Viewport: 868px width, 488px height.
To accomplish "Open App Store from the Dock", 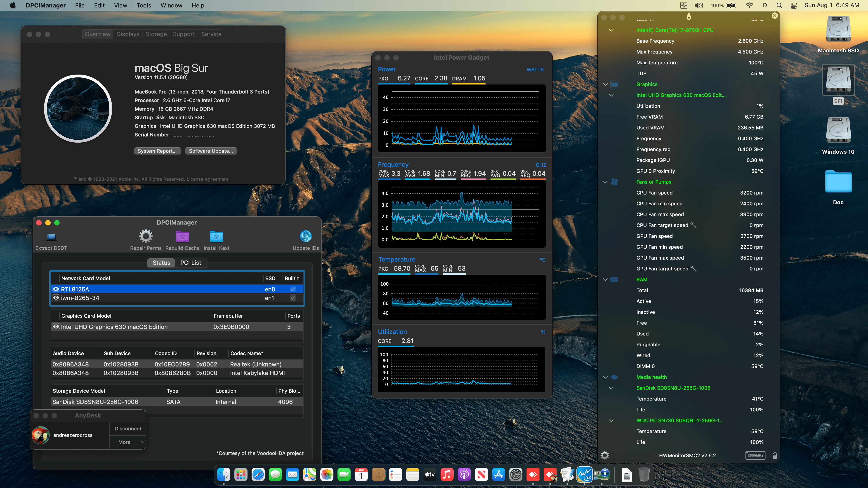I will tap(498, 474).
